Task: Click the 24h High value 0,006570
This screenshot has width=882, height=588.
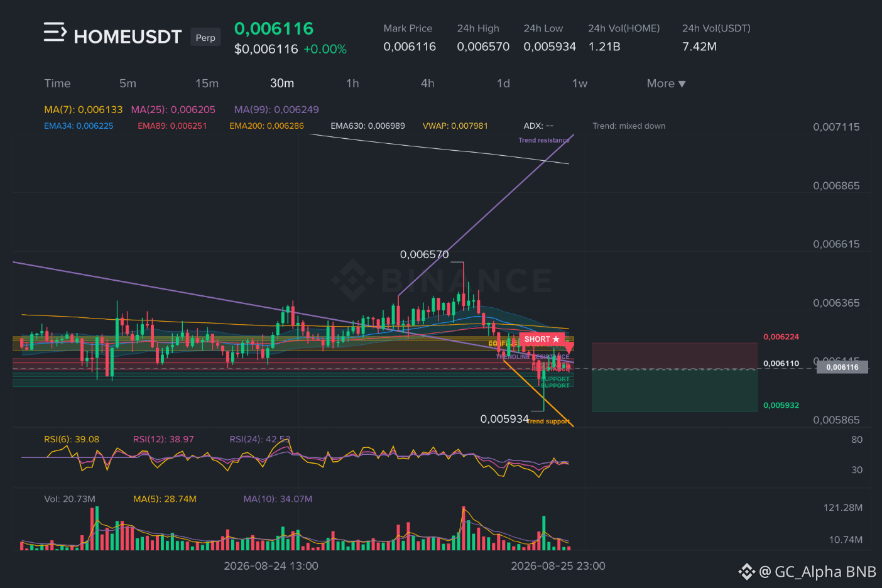Action: tap(483, 46)
